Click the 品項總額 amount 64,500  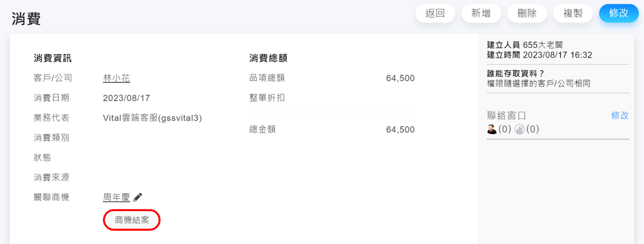click(x=400, y=78)
